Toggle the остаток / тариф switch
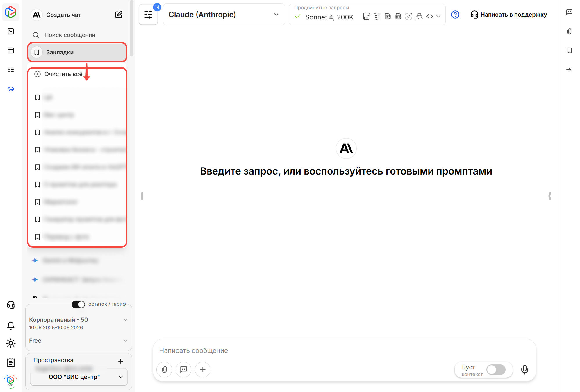 [x=78, y=304]
